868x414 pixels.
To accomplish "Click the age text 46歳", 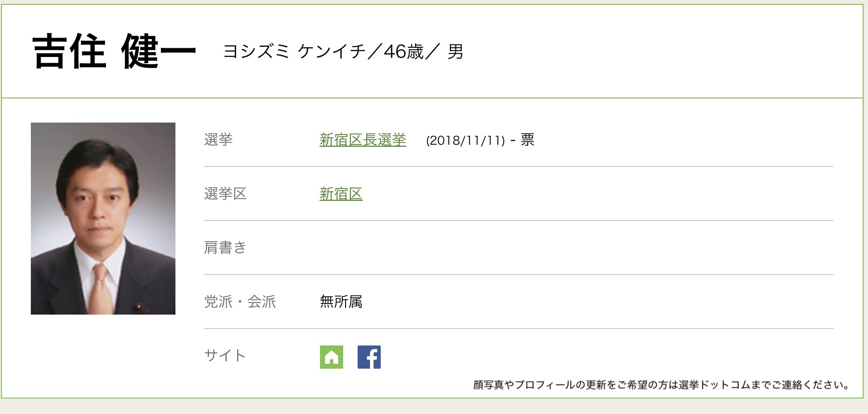I will 403,52.
